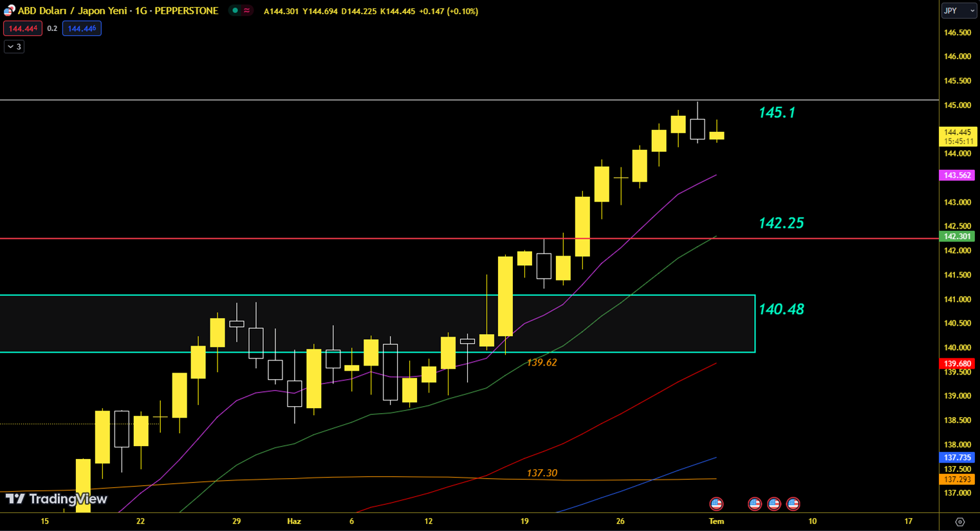Open the JPY currency dropdown
980x531 pixels.
[x=959, y=11]
